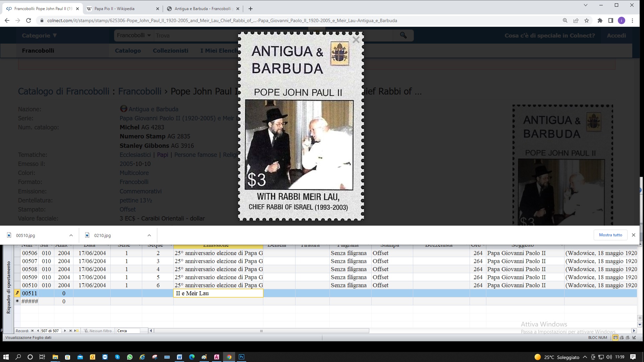Viewport: 644px width, 362px height.
Task: Reload the Colnect page
Action: tap(29, 20)
